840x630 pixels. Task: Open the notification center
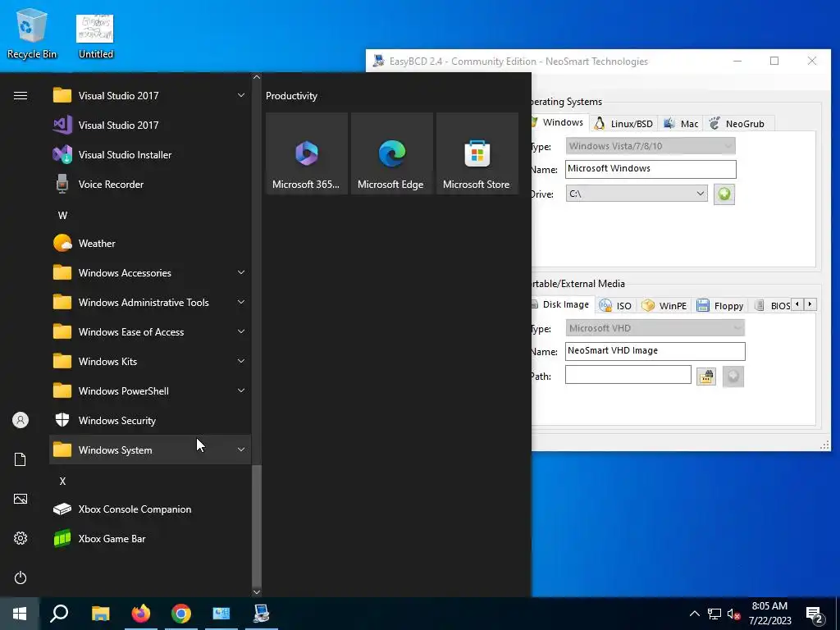(815, 614)
